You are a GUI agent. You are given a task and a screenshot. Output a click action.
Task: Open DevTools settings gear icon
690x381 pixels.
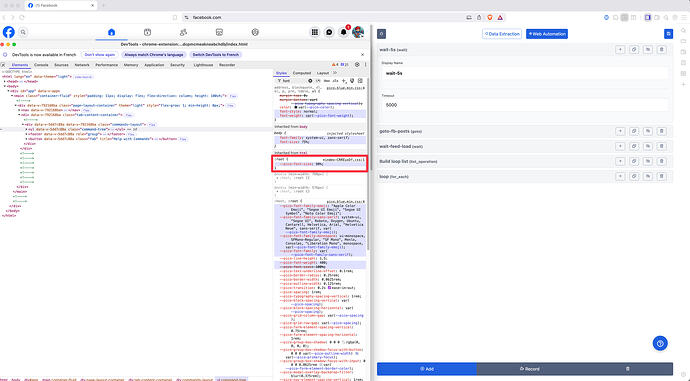(x=357, y=65)
